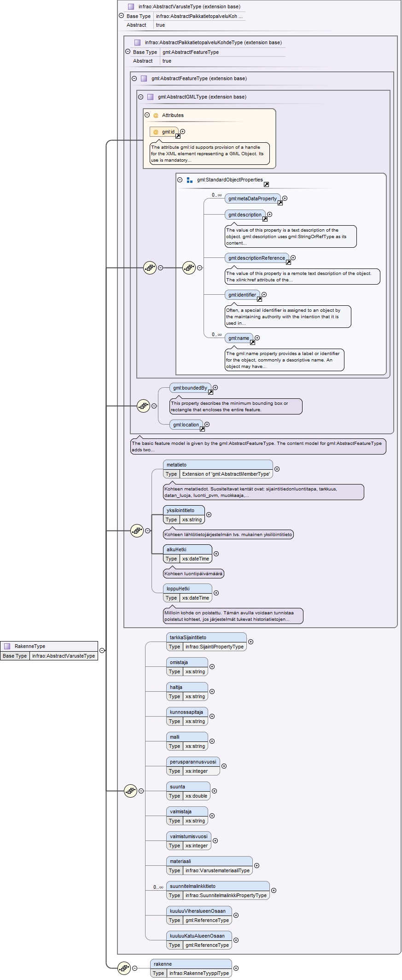Collapse the gml:AbstractFeatureType extension box
Viewport: 402px width, 980px height.
(x=134, y=78)
